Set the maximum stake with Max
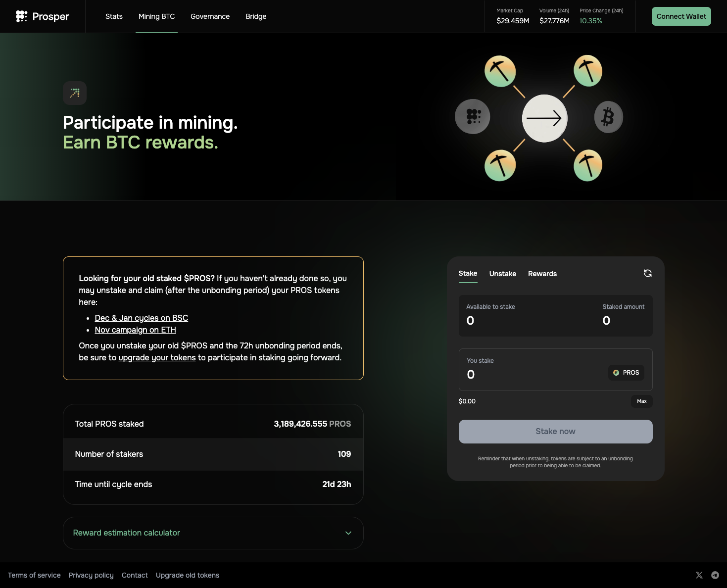The image size is (727, 588). (x=641, y=401)
